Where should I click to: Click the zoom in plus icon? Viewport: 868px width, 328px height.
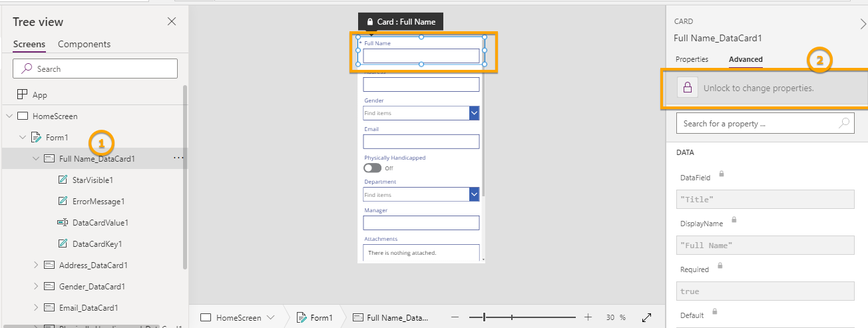tap(588, 317)
